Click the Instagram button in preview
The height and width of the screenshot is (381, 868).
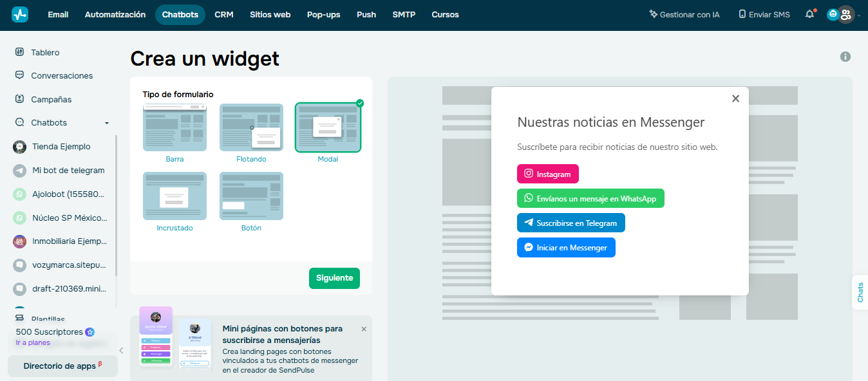[548, 174]
